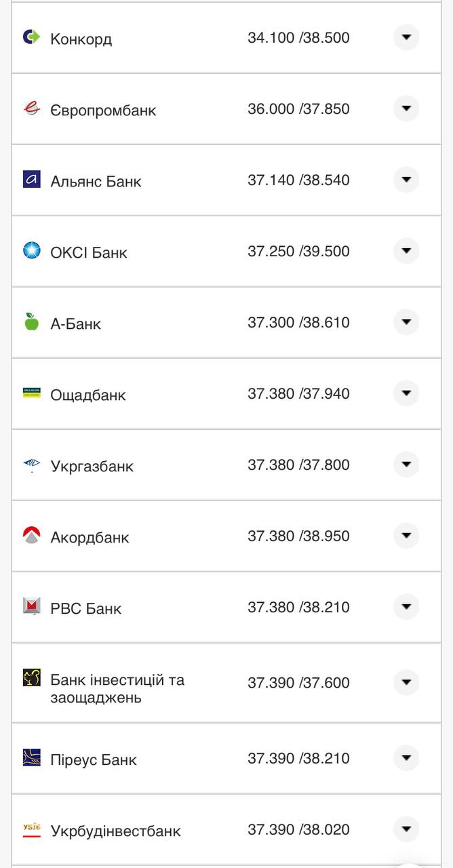Click the Укргазбанк logo icon
This screenshot has width=453, height=868.
(31, 465)
